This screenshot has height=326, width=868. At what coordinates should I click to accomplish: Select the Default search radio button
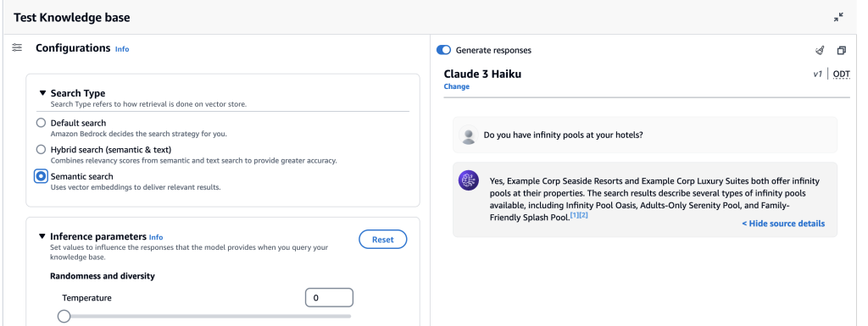coord(41,123)
